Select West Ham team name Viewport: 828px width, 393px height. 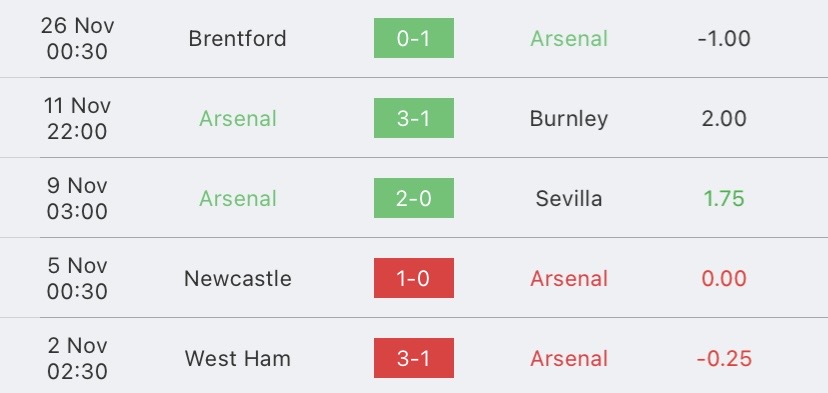238,359
